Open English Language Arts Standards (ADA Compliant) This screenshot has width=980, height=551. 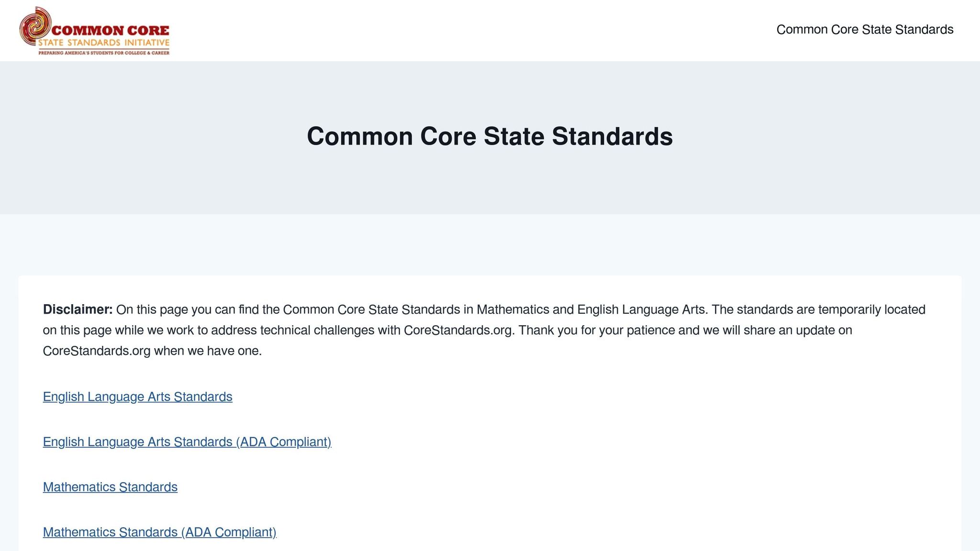click(187, 442)
